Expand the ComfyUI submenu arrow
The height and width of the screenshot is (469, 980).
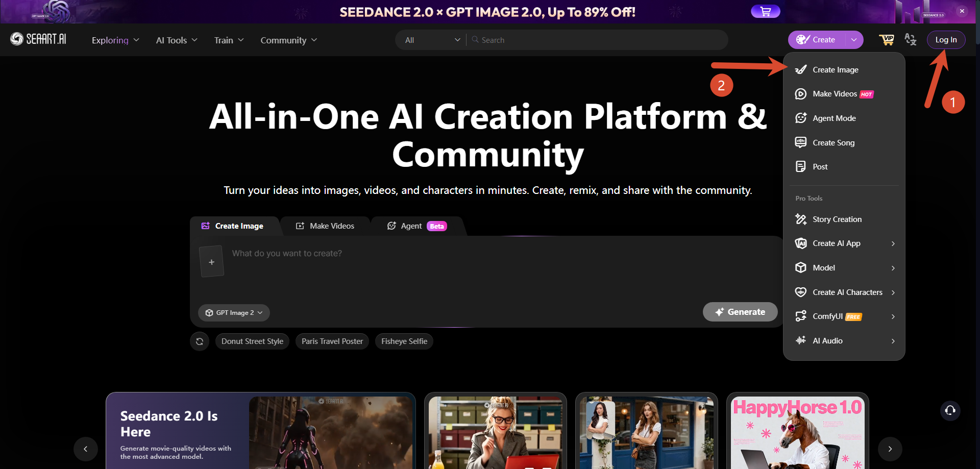tap(893, 316)
